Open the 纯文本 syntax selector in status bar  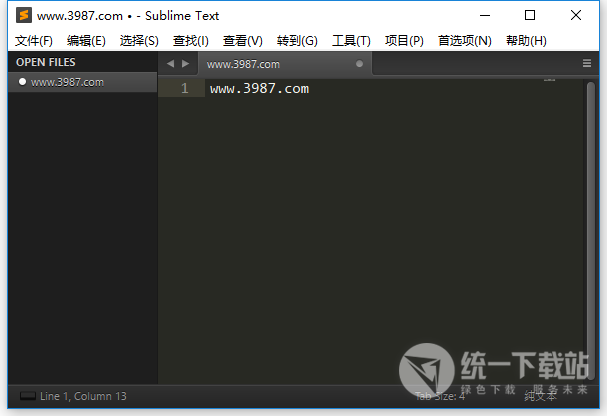coord(540,397)
